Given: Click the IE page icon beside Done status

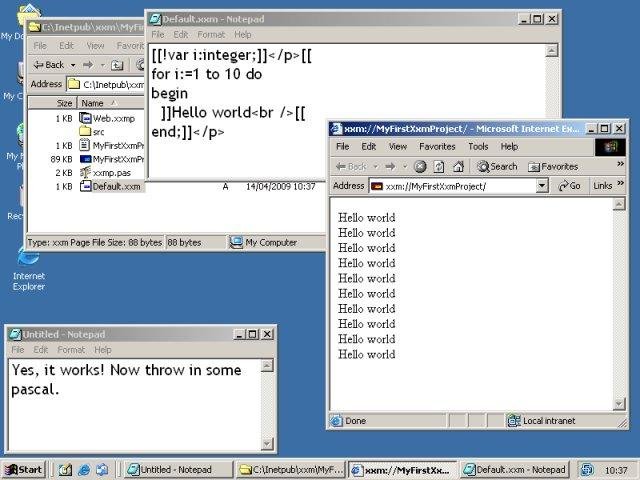Looking at the screenshot, I should [336, 420].
